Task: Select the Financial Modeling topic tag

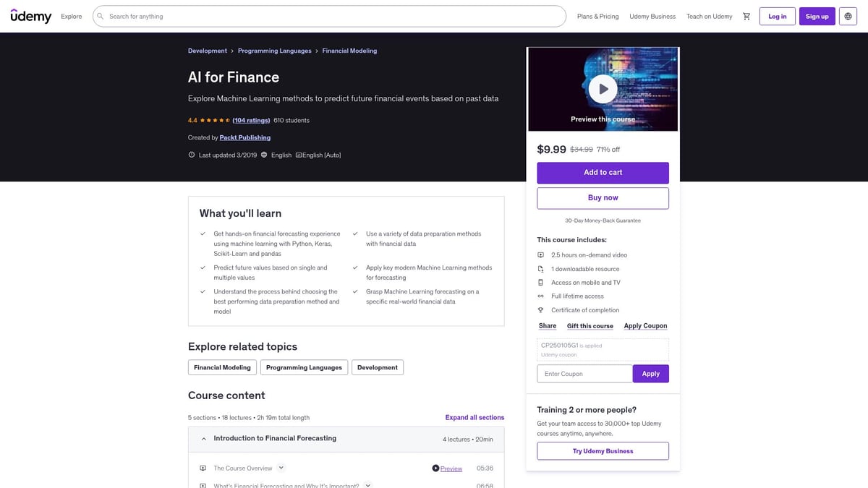Action: (222, 367)
